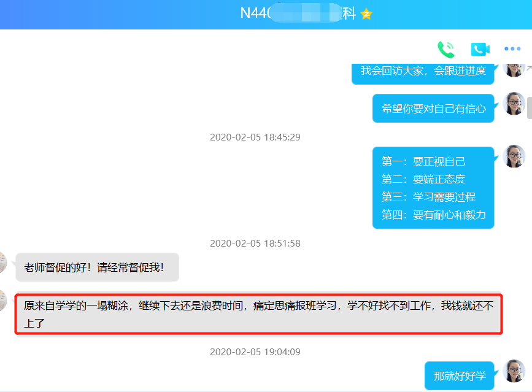Viewport: 532px width, 392px height.
Task: Click the sender avatar beside the red-outlined message
Action: point(4,301)
